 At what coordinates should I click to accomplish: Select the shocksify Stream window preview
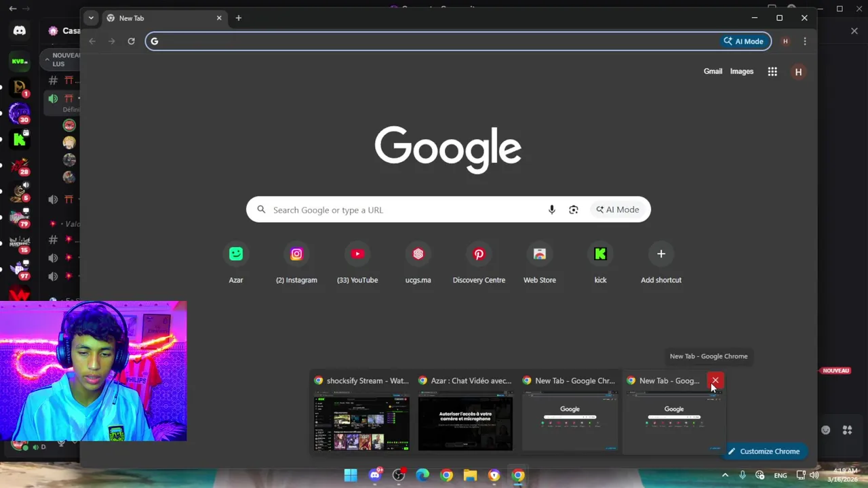coord(361,413)
